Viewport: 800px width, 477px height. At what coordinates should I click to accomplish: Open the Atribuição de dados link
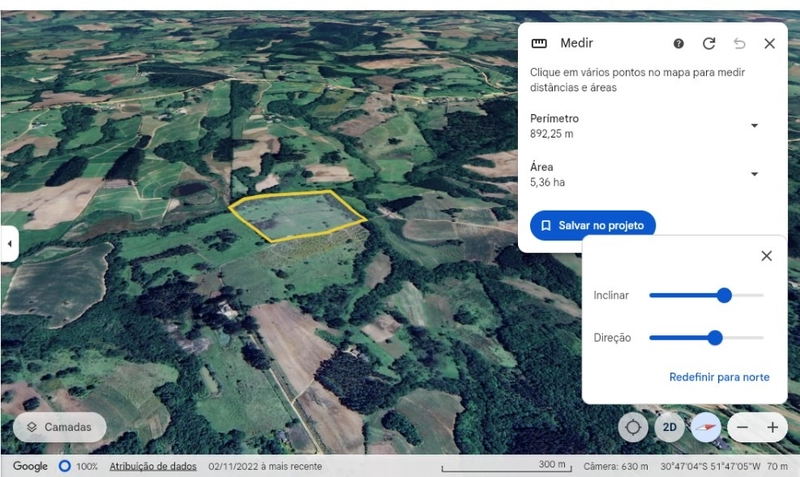(153, 466)
